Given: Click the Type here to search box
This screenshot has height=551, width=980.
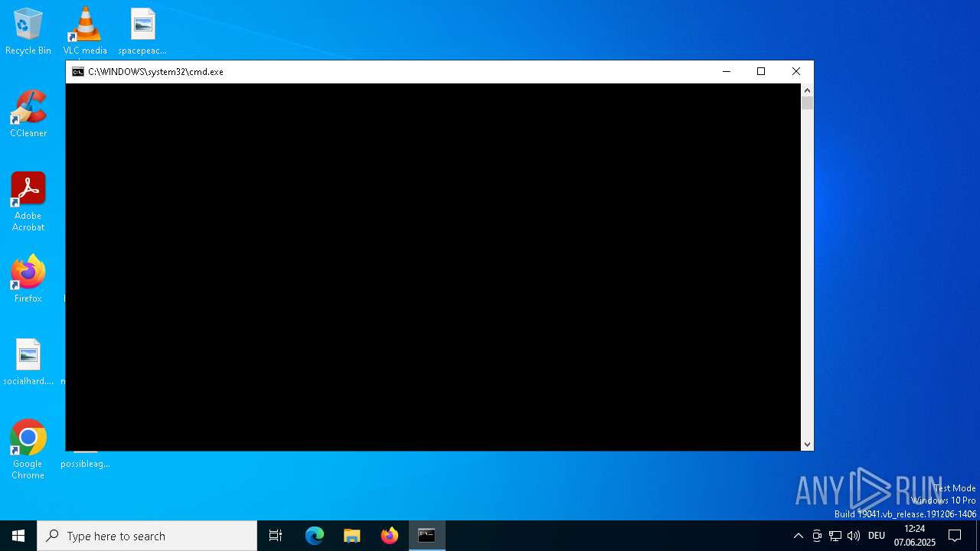Looking at the screenshot, I should (x=147, y=536).
